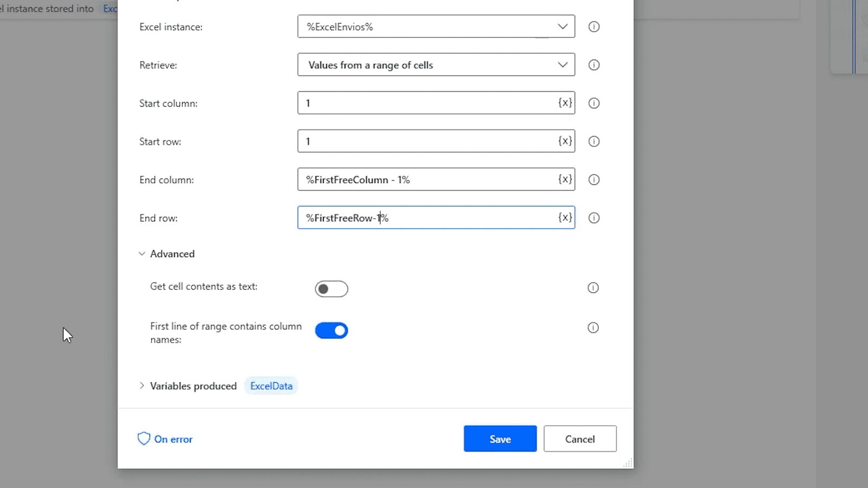Click the On error shield icon
Viewport: 868px width, 488px height.
[143, 439]
